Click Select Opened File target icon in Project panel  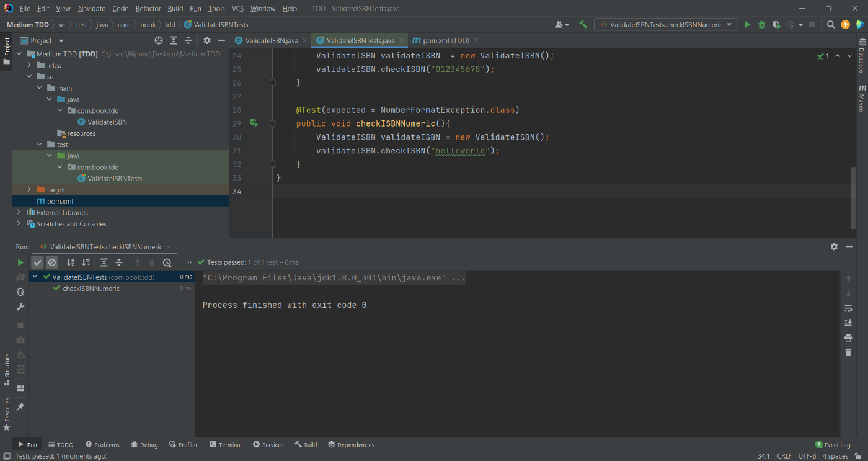(159, 40)
